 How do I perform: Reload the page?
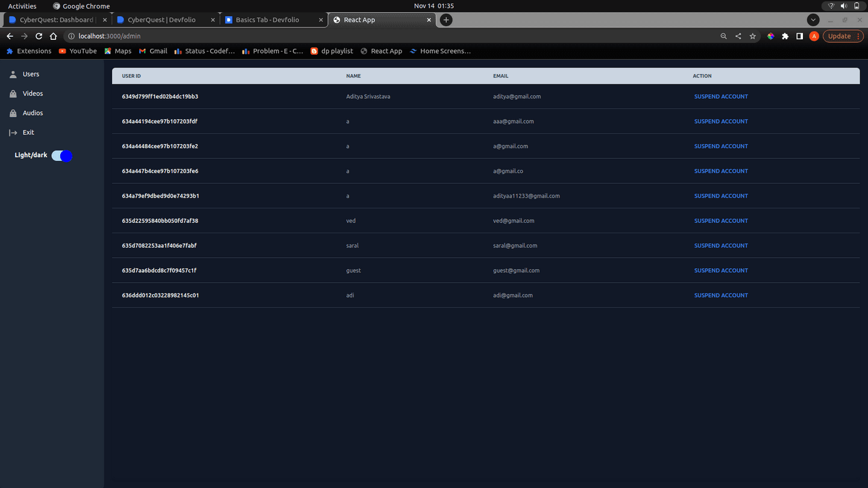click(39, 36)
